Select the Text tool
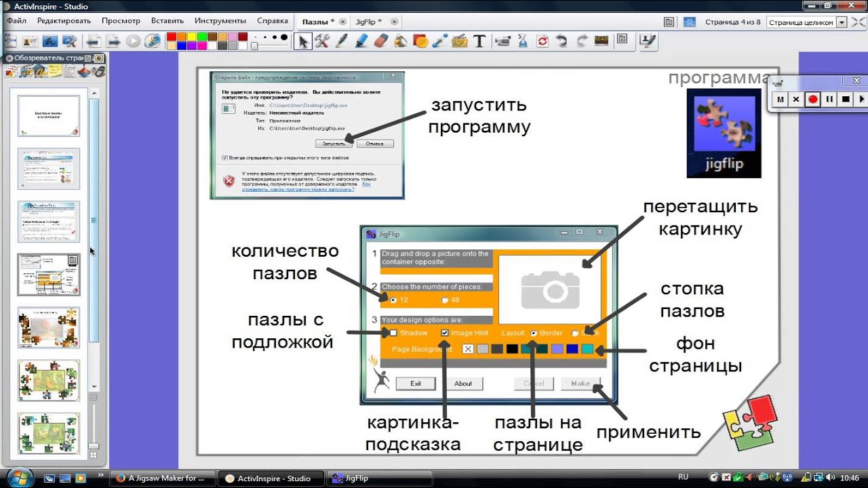868x488 pixels. [479, 41]
